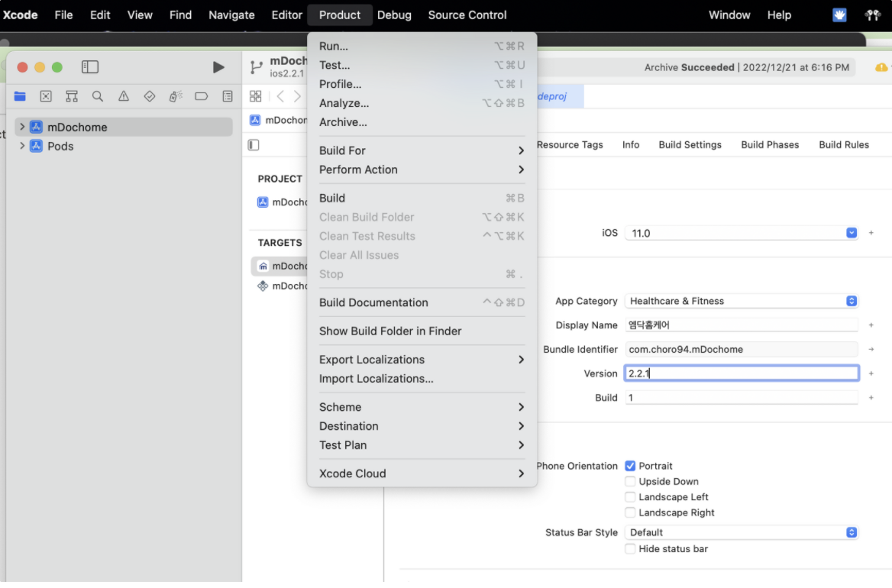Switch to the Resource Tags tab
Image resolution: width=892 pixels, height=588 pixels.
pyautogui.click(x=570, y=144)
